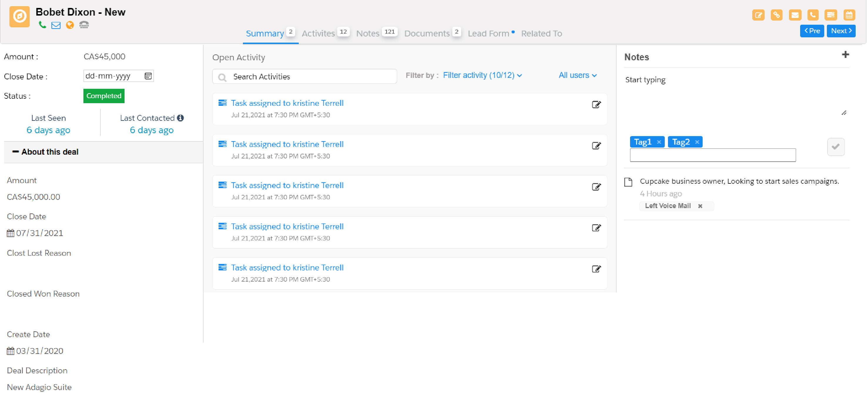Viewport: 868px width, 398px height.
Task: Click the note save checkmark button
Action: [835, 147]
